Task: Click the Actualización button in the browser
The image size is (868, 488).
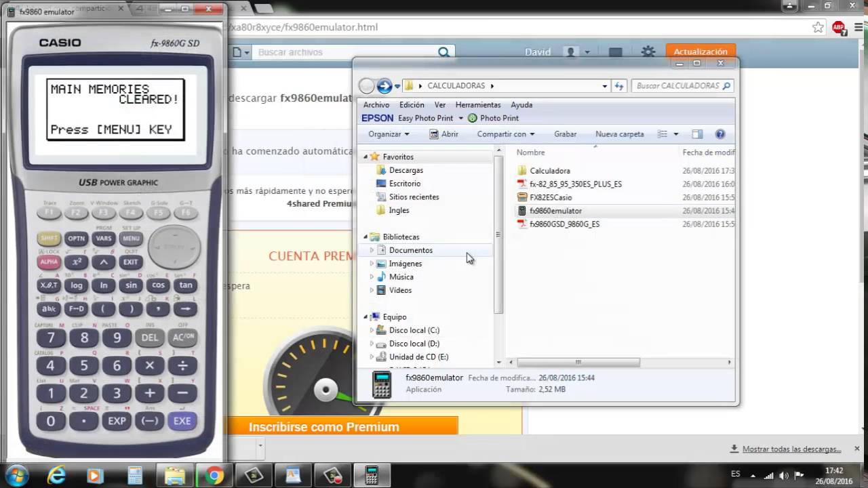Action: point(701,52)
